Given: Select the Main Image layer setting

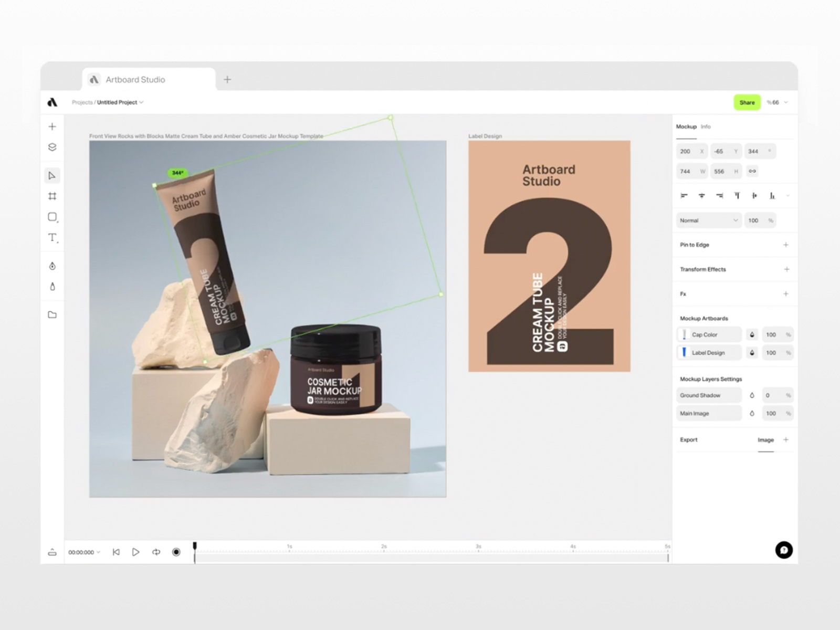Looking at the screenshot, I should [x=709, y=414].
